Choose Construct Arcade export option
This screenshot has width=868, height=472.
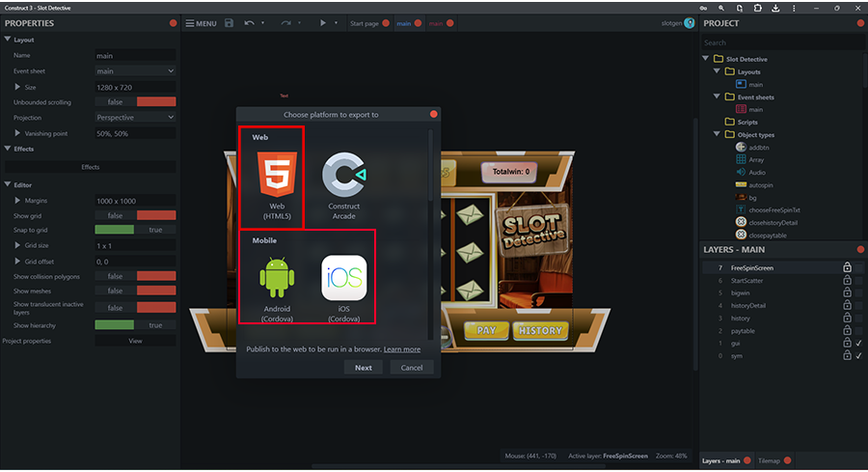tap(343, 186)
